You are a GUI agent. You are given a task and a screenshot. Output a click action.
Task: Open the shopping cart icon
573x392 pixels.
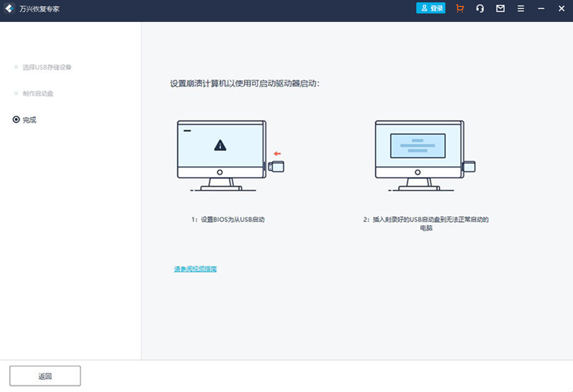point(459,8)
